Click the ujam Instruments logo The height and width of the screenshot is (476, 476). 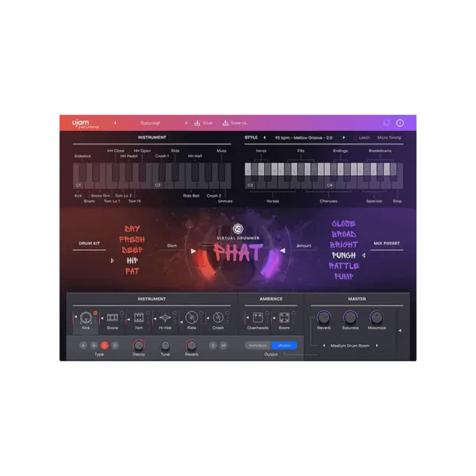(x=85, y=124)
